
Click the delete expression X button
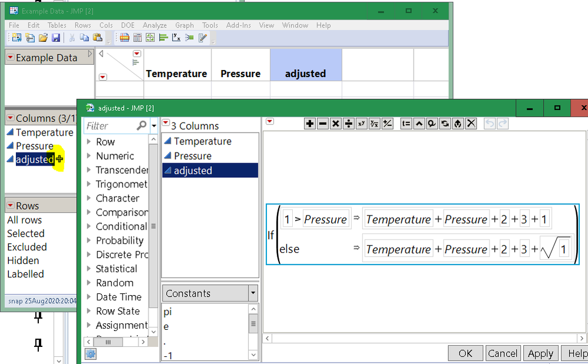(471, 124)
